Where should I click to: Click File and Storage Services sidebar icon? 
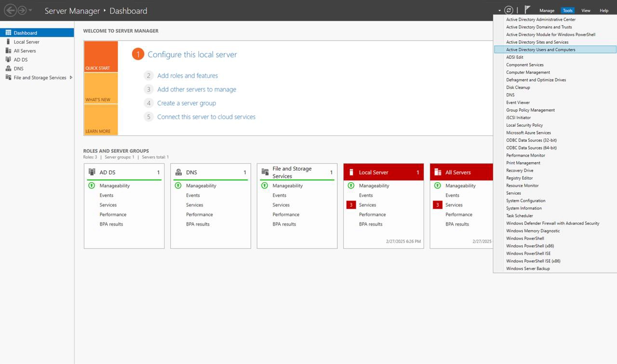point(8,77)
